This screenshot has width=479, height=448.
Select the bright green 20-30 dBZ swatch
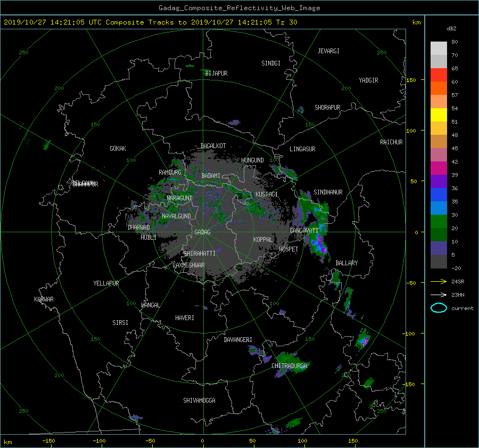439,222
